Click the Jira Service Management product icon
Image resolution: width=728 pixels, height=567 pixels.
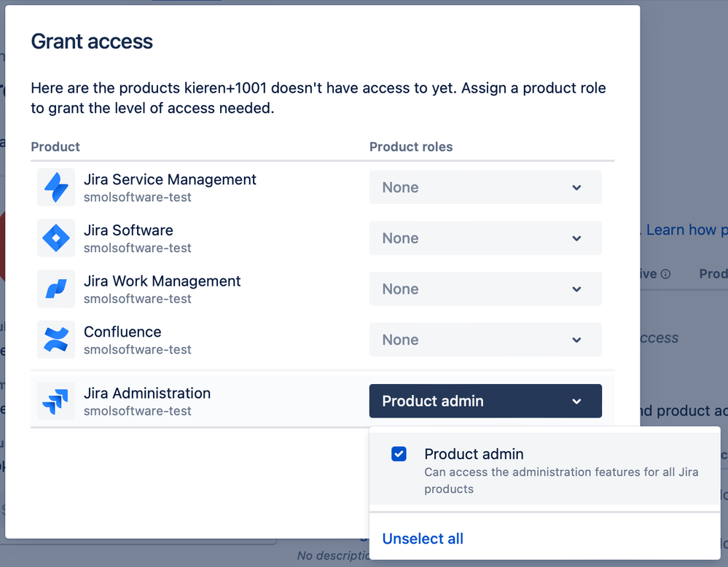pos(55,187)
